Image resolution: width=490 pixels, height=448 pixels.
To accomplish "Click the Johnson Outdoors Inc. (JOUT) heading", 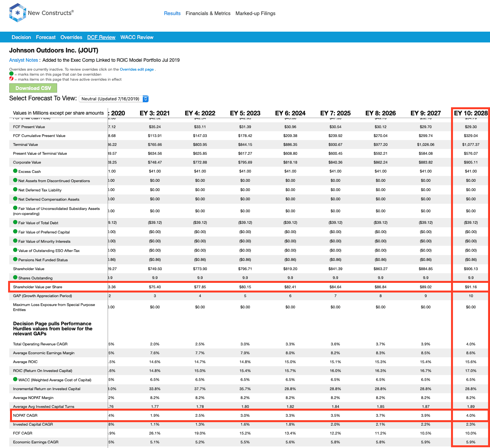I will (54, 51).
